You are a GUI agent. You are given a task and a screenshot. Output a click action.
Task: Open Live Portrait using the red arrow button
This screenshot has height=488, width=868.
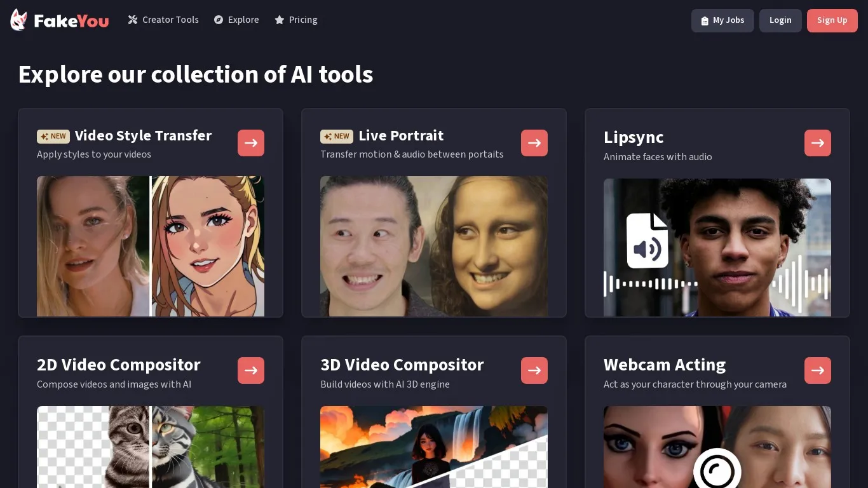534,142
